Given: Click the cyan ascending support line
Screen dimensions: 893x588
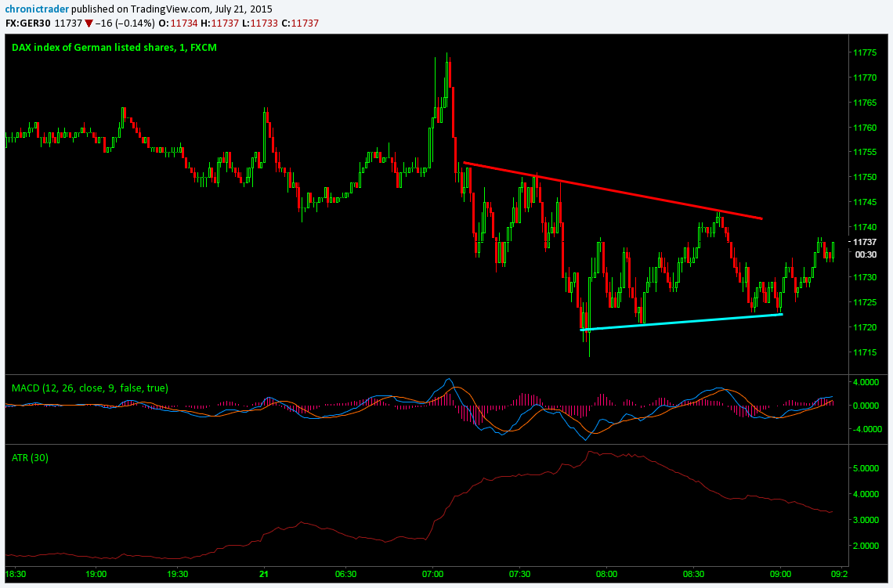Looking at the screenshot, I should (681, 322).
